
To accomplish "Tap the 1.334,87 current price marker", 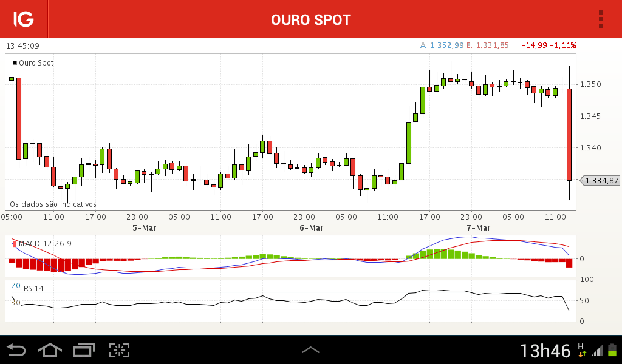I will pos(600,181).
